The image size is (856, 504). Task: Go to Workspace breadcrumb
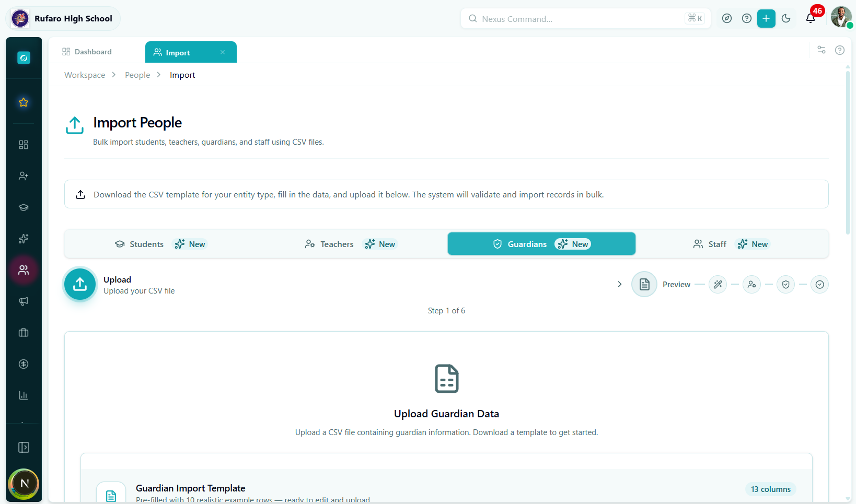(x=85, y=75)
